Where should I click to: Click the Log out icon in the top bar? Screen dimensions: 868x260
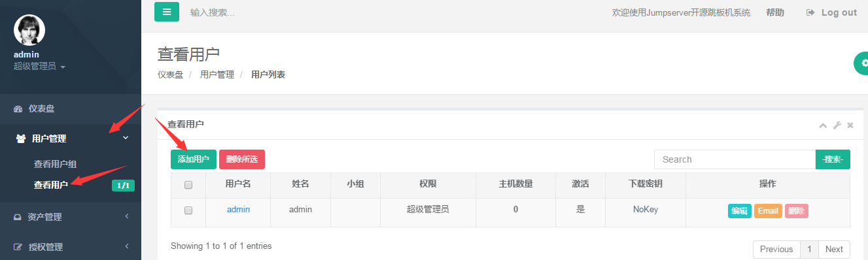(x=810, y=12)
